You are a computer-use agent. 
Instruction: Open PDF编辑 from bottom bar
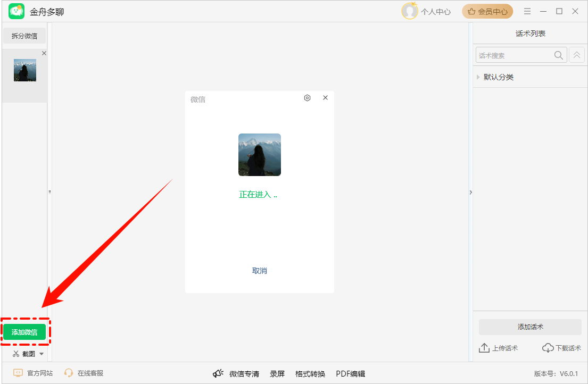350,373
